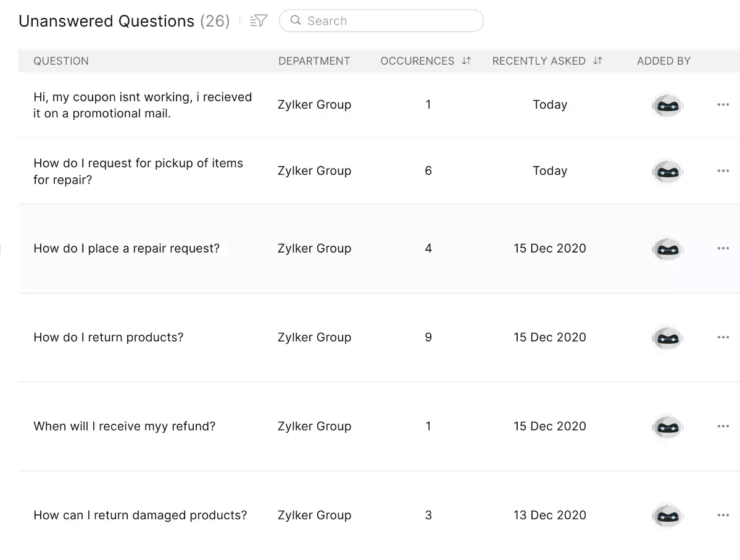Select 'How can I return damaged products?' row
Image resolution: width=740 pixels, height=560 pixels.
[x=140, y=516]
